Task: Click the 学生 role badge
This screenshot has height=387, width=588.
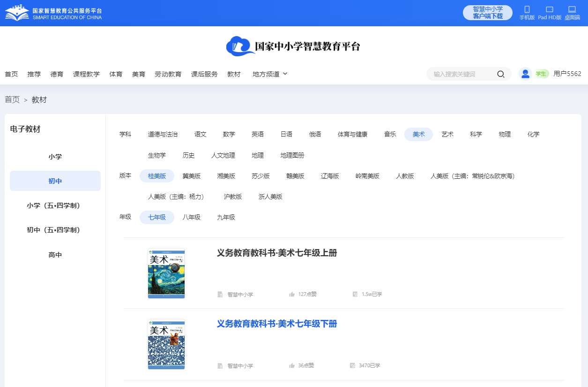Action: pyautogui.click(x=541, y=74)
